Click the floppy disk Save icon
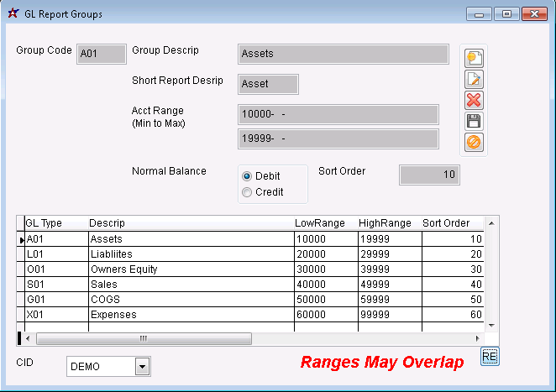 tap(474, 122)
